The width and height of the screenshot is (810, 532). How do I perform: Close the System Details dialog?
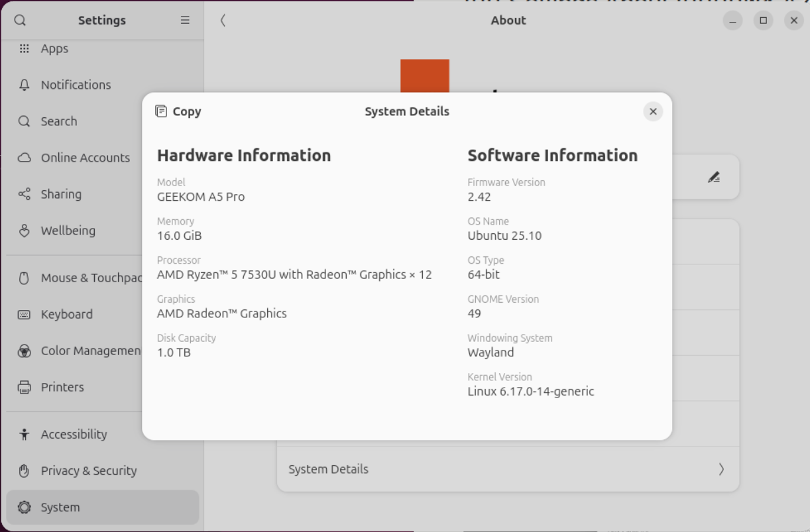tap(653, 111)
